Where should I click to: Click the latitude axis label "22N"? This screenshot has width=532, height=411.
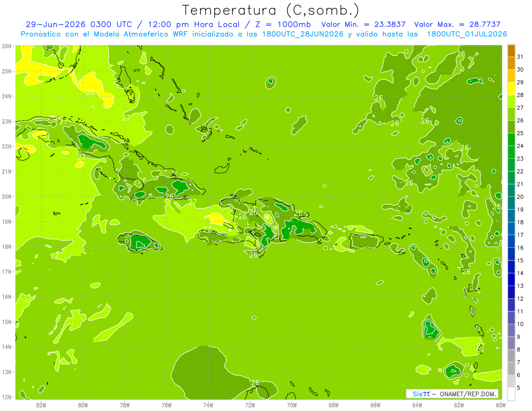(6, 146)
